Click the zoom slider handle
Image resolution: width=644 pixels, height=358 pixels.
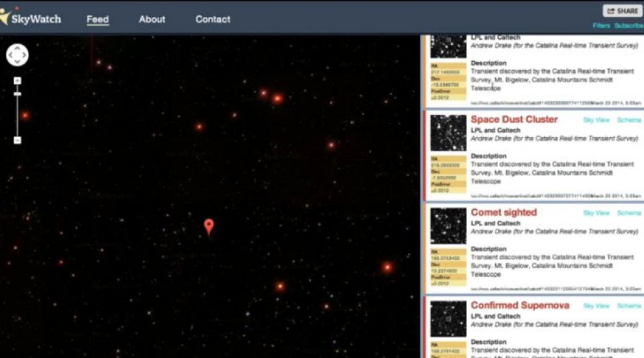[18, 94]
